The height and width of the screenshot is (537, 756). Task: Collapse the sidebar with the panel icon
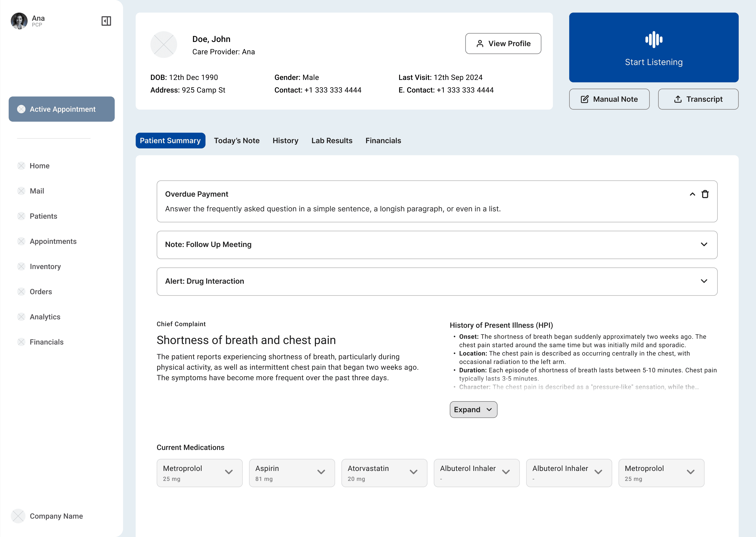click(106, 21)
